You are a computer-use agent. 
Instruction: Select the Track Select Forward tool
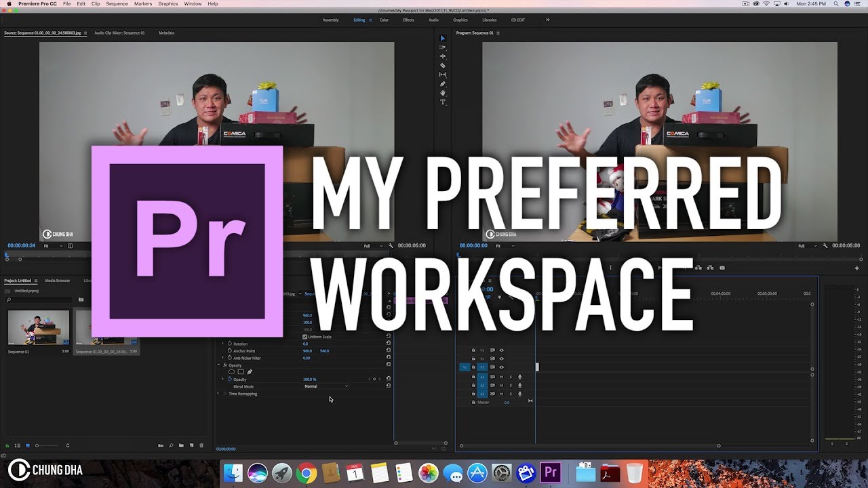click(443, 47)
